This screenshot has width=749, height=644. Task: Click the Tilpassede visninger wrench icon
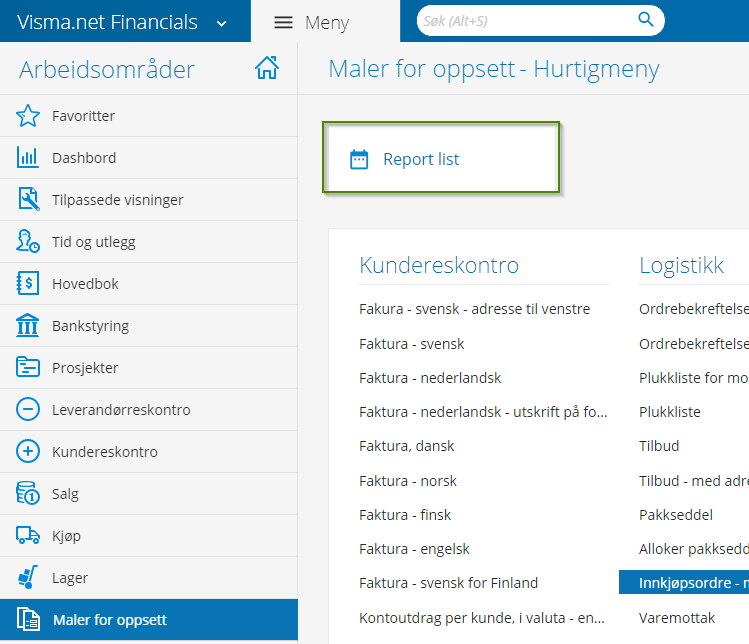click(28, 200)
